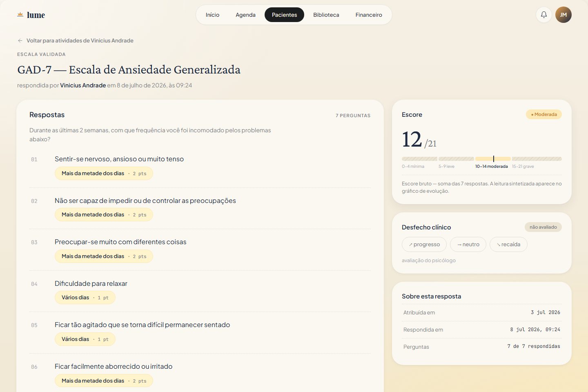The height and width of the screenshot is (392, 588).
Task: Click the score bar marker at moderada
Action: pyautogui.click(x=493, y=159)
